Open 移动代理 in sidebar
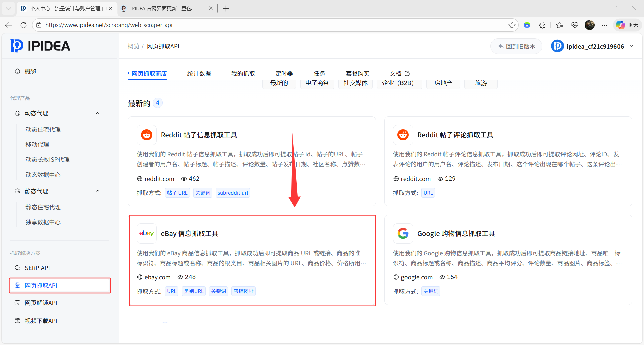The height and width of the screenshot is (345, 644). coord(37,144)
